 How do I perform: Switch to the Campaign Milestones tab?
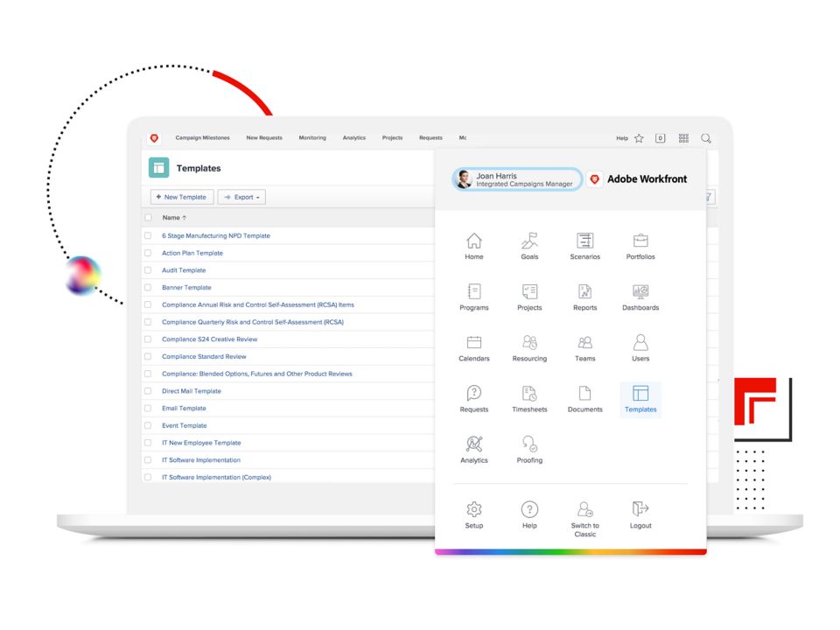(x=202, y=137)
